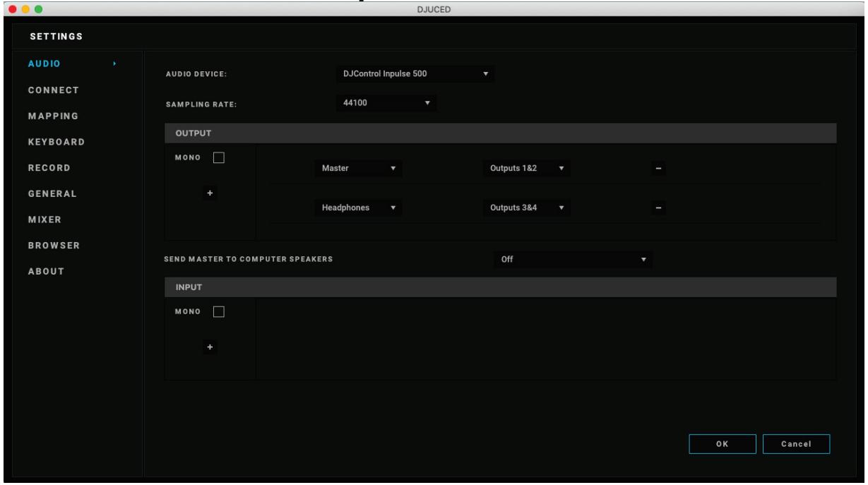The height and width of the screenshot is (485, 868).
Task: Open the BROWSER settings section
Action: tap(54, 246)
